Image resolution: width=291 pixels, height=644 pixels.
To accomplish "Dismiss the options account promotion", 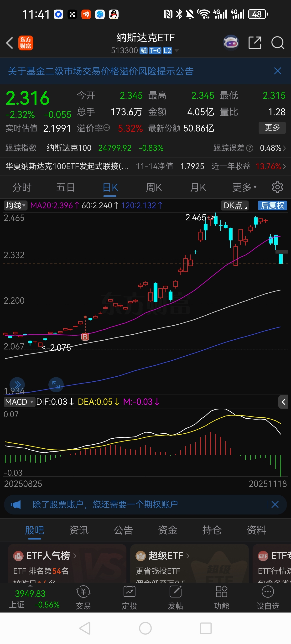I will [275, 504].
